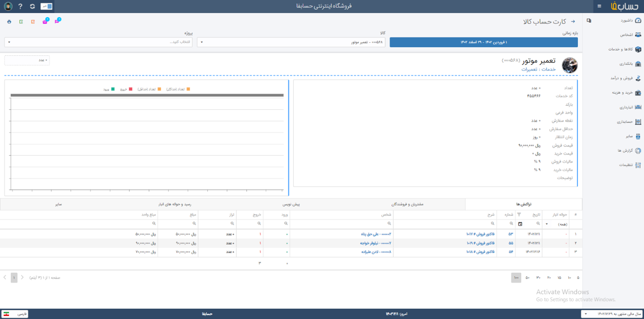
Task: Open the unit selector showing عدد
Action: pos(27,60)
